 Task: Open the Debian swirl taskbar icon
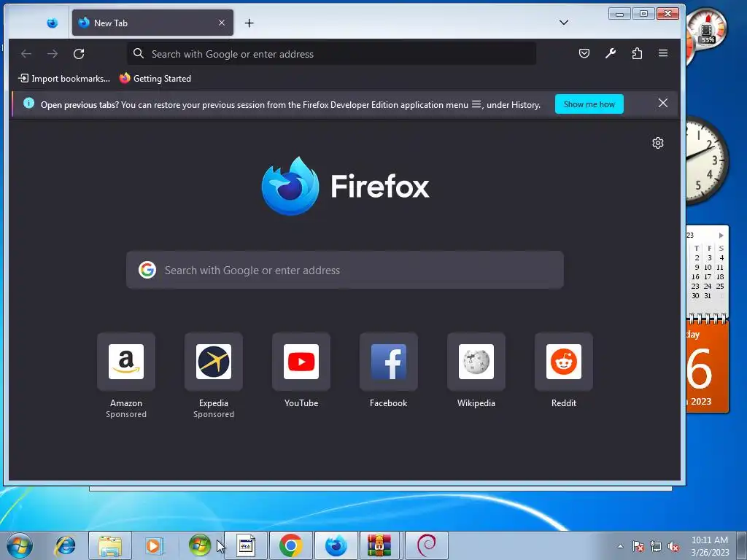point(426,545)
